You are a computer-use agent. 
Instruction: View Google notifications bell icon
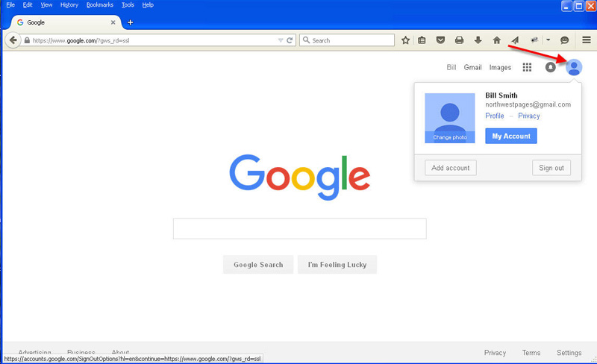(x=550, y=67)
